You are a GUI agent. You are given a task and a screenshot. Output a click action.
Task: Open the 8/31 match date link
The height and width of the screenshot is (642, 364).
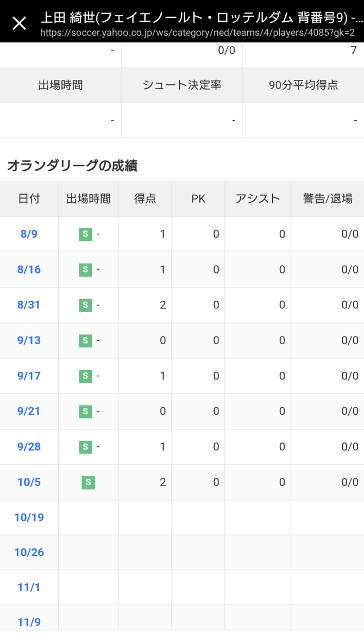click(x=29, y=305)
